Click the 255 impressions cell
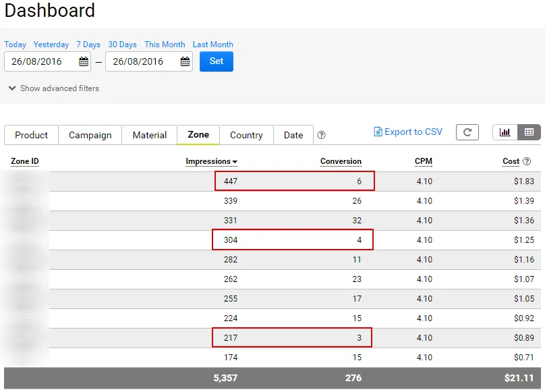The height and width of the screenshot is (392, 545). [x=231, y=298]
